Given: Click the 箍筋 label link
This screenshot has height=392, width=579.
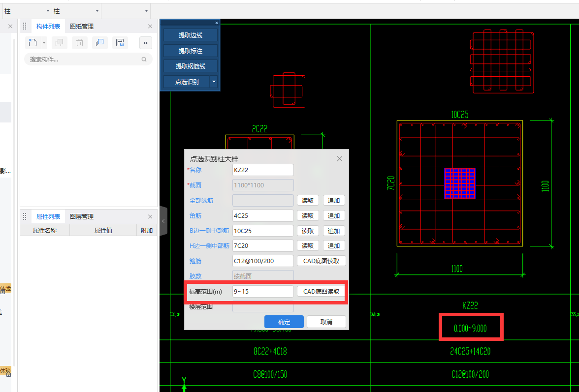Looking at the screenshot, I should [195, 261].
